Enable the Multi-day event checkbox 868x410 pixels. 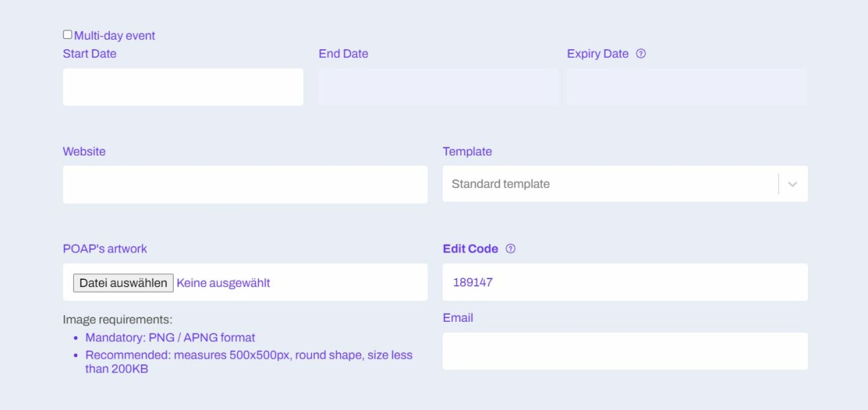click(67, 35)
